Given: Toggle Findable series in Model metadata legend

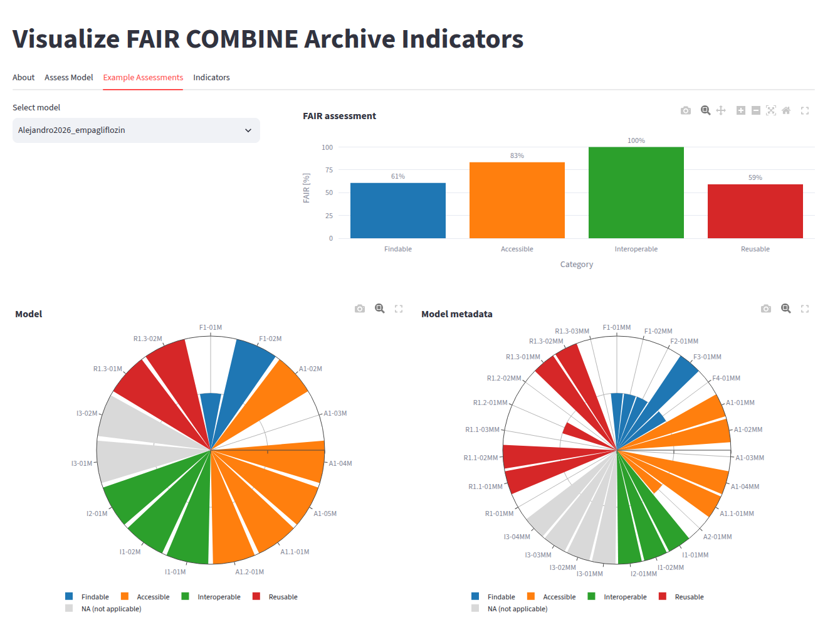Looking at the screenshot, I should [x=493, y=597].
